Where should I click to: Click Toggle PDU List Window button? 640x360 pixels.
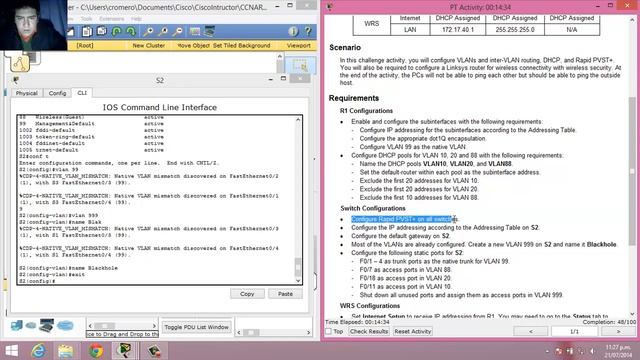[196, 327]
